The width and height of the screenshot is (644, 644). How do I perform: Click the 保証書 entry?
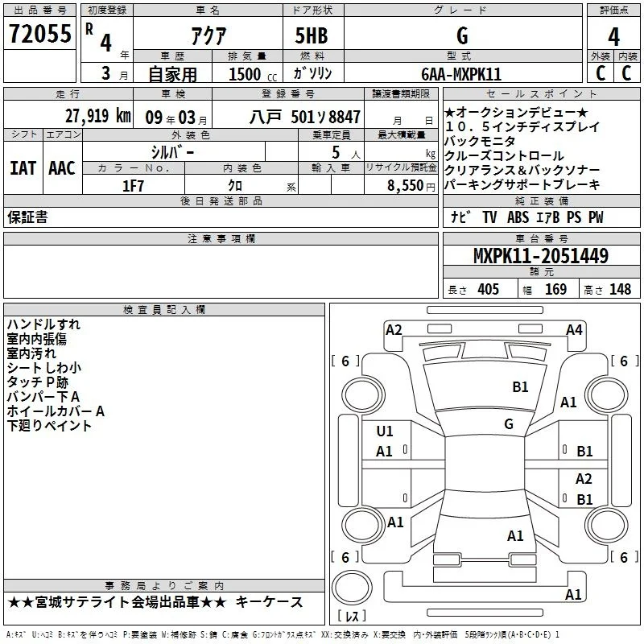click(27, 217)
